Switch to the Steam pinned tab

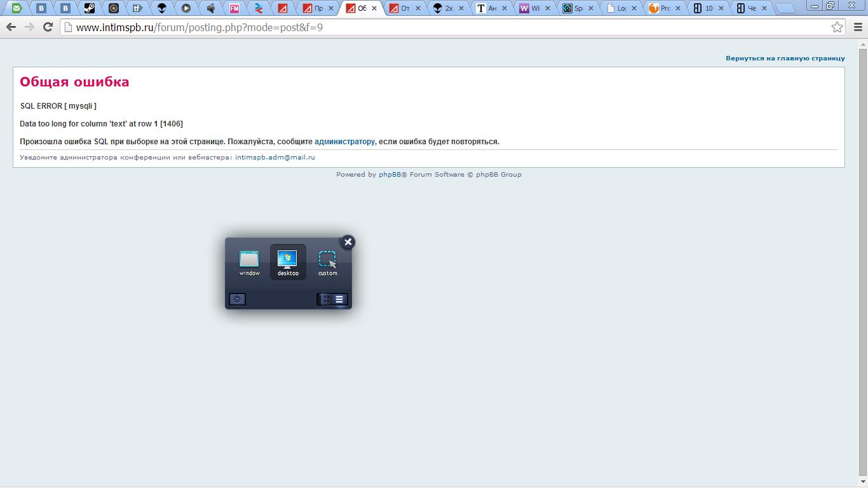point(90,8)
